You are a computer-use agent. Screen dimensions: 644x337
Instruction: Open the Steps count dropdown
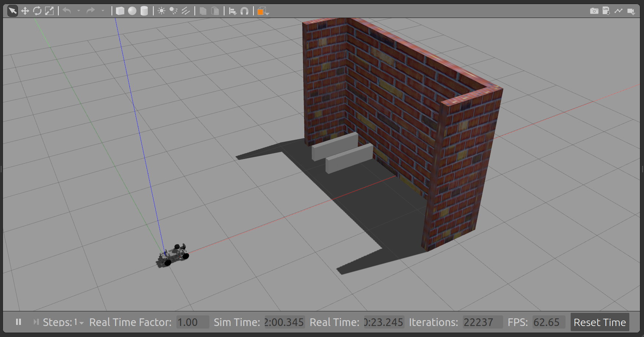point(81,323)
